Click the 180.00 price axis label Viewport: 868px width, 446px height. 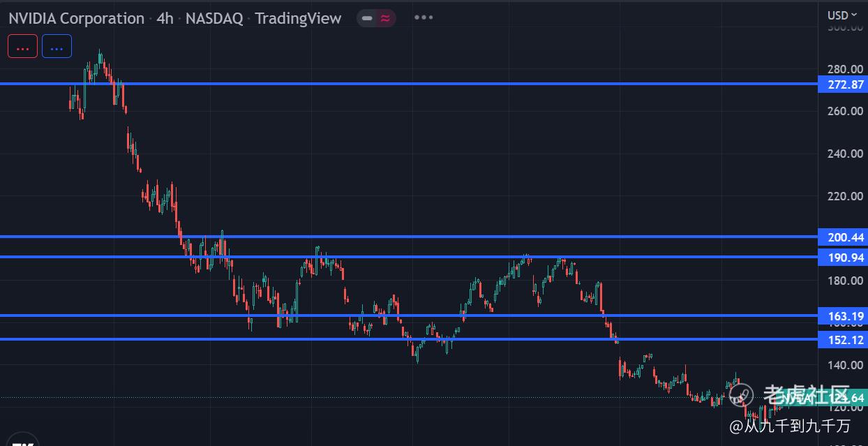click(845, 281)
